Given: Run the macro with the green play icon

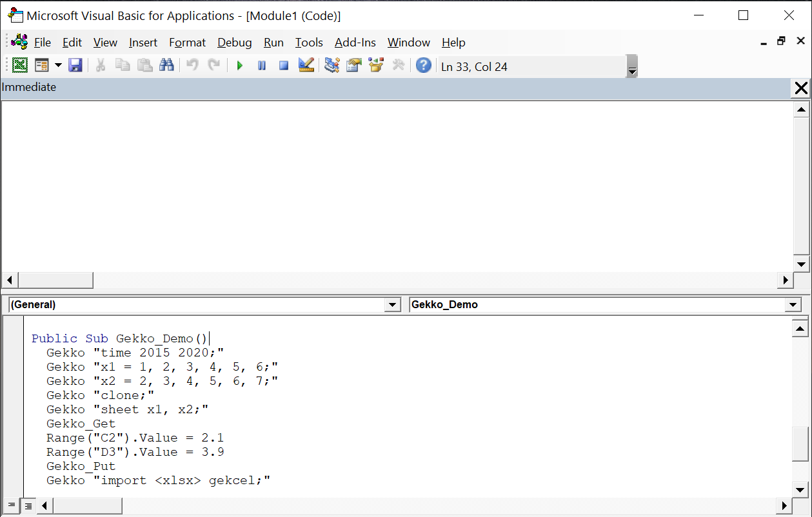Looking at the screenshot, I should tap(240, 65).
